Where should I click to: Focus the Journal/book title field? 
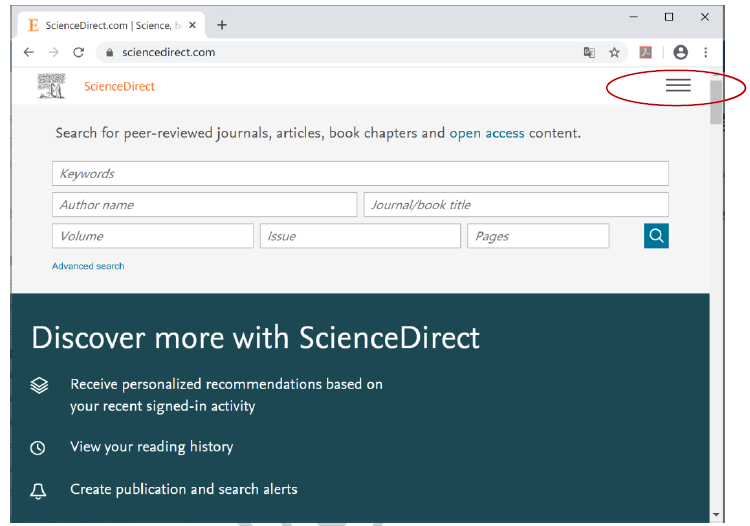point(516,205)
